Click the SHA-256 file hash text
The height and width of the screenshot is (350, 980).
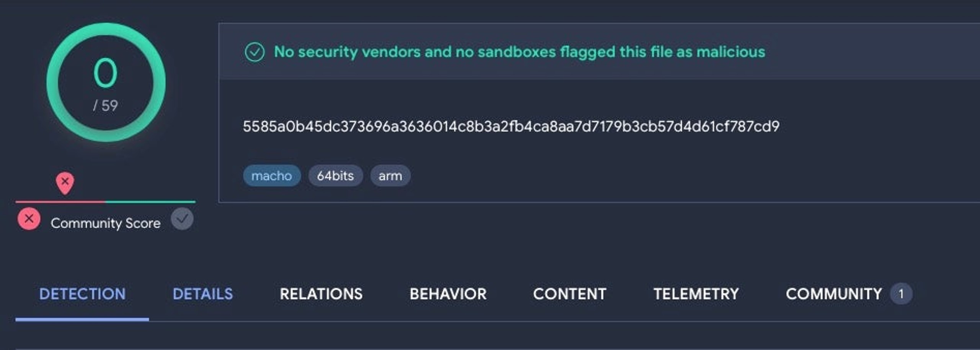[511, 127]
